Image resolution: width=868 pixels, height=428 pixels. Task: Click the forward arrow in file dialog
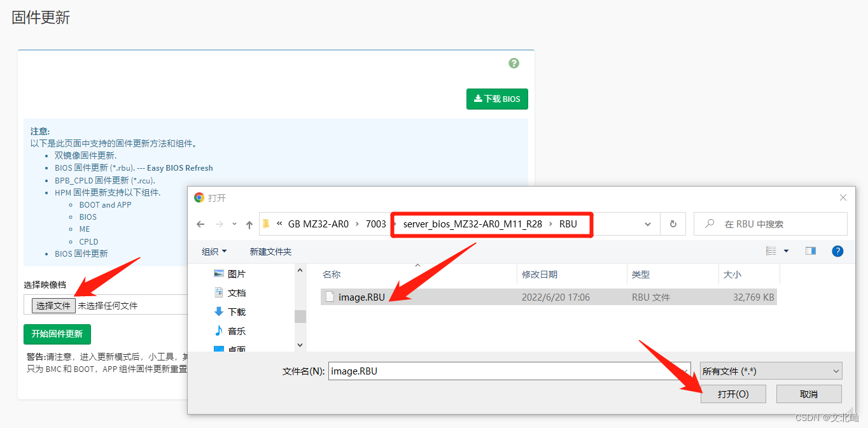pyautogui.click(x=218, y=224)
